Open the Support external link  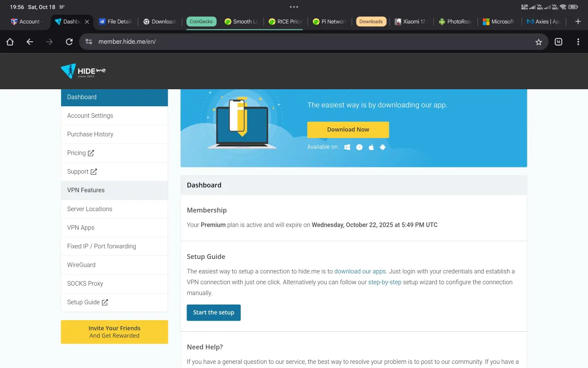[114, 172]
